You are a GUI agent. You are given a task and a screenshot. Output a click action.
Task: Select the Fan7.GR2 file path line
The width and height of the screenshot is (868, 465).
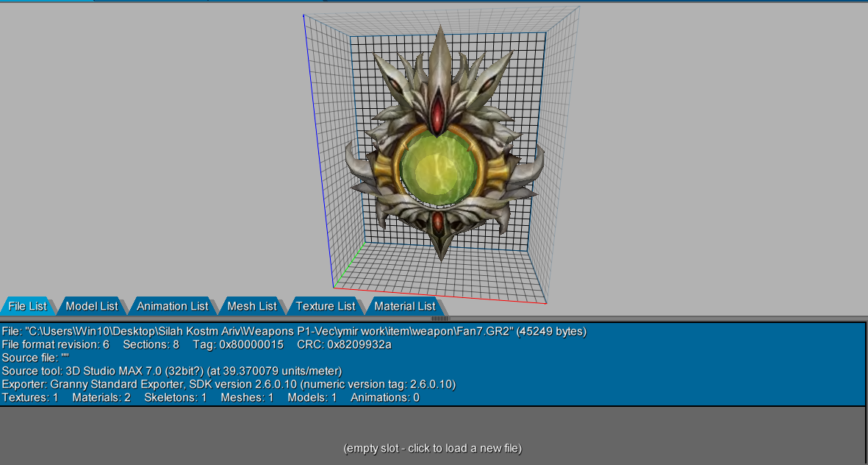(294, 331)
